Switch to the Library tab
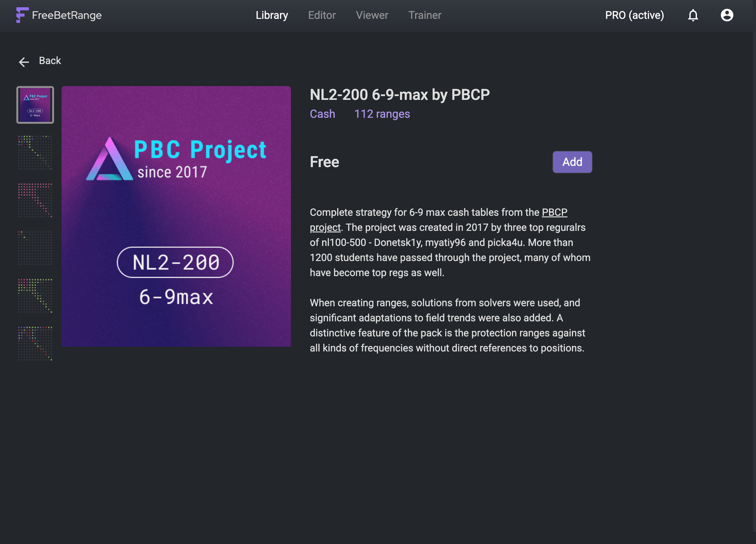The height and width of the screenshot is (544, 756). click(x=272, y=15)
